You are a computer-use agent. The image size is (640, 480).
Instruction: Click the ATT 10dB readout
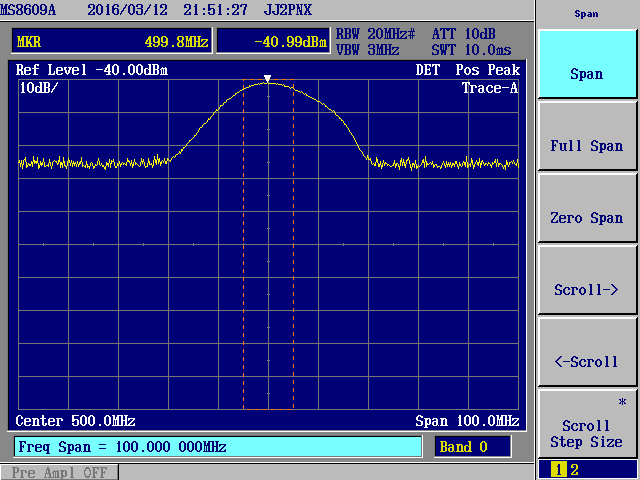464,34
